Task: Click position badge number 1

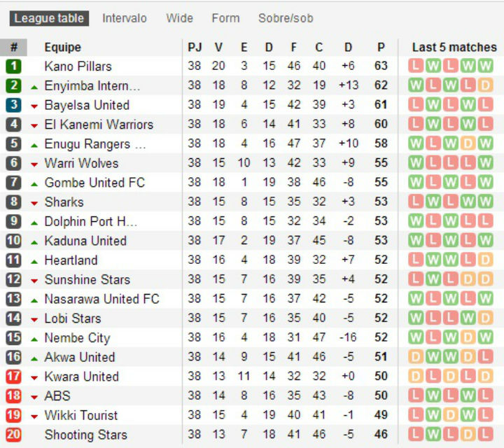Action: pos(14,66)
